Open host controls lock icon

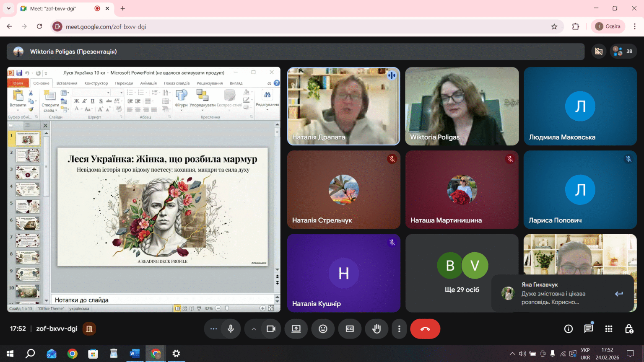tap(629, 329)
